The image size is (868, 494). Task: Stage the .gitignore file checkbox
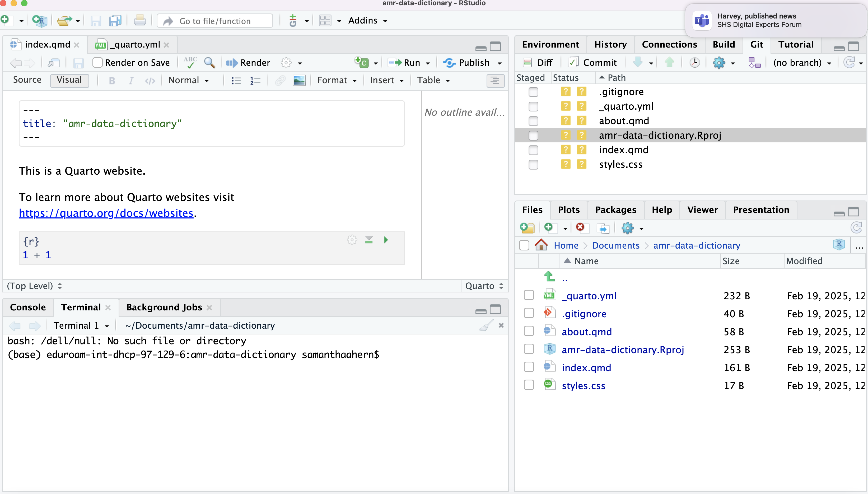tap(533, 92)
